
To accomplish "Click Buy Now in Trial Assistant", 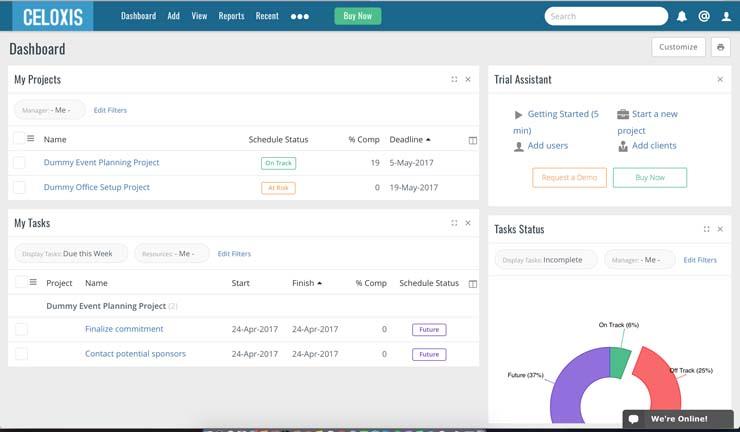I will pos(650,178).
